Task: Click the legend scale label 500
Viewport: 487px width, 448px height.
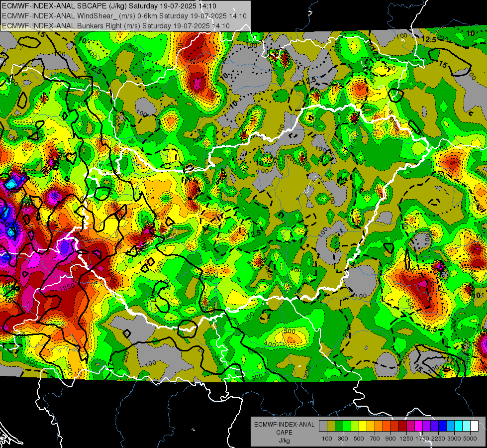Action: pyautogui.click(x=359, y=439)
